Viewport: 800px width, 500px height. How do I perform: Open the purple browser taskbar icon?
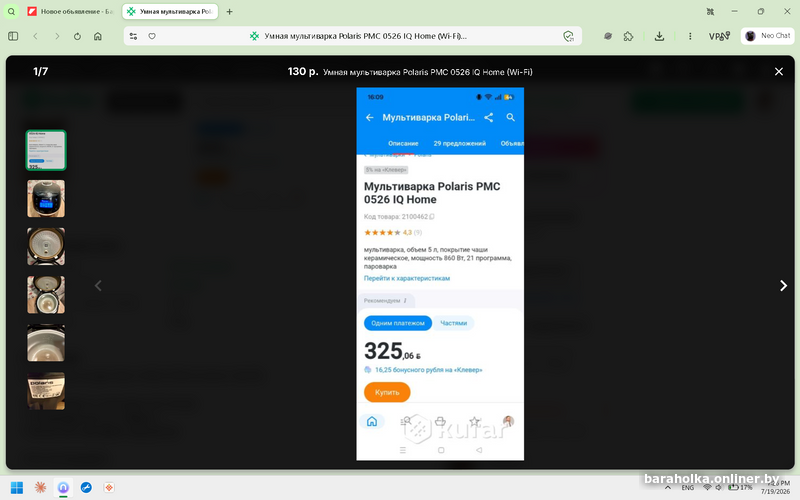click(63, 488)
